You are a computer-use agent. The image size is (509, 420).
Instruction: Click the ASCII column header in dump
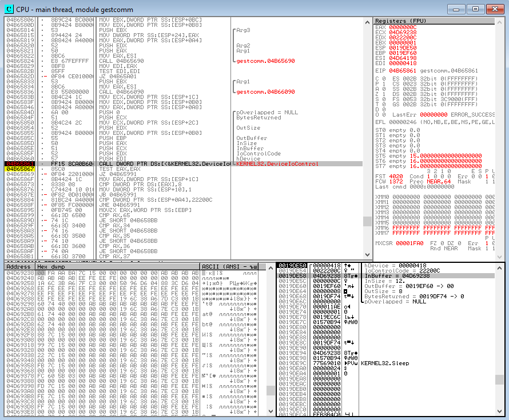(x=229, y=267)
